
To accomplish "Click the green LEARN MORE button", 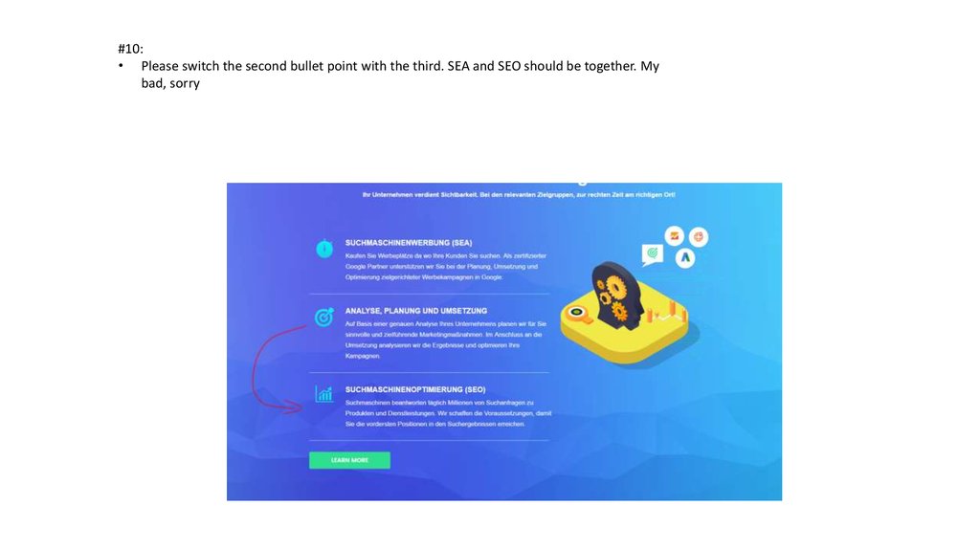I will coord(349,460).
